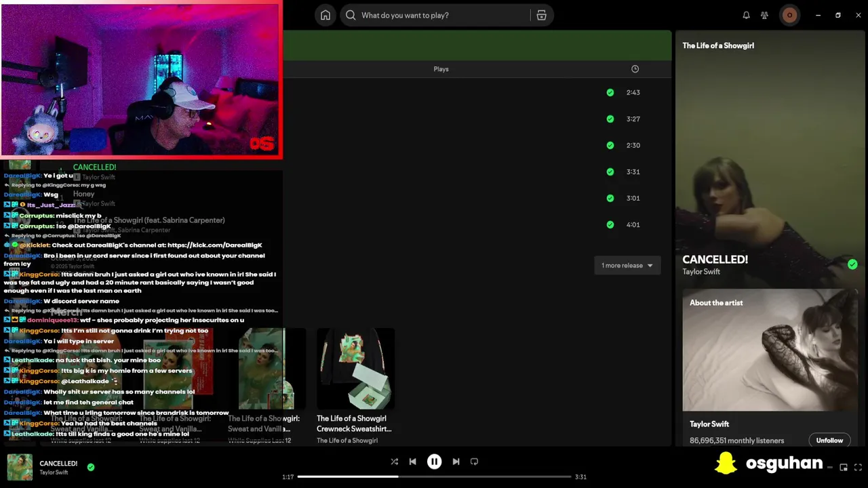Open 'The Life of a Showgirl Crewneck Sweatshirt' title
Screen dimensions: 868x488
354,424
